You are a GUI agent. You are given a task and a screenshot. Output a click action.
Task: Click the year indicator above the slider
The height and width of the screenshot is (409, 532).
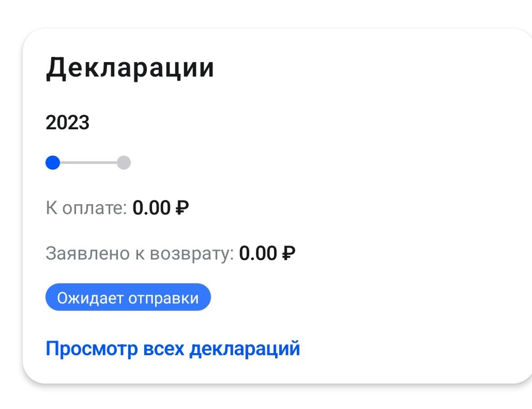pyautogui.click(x=68, y=123)
